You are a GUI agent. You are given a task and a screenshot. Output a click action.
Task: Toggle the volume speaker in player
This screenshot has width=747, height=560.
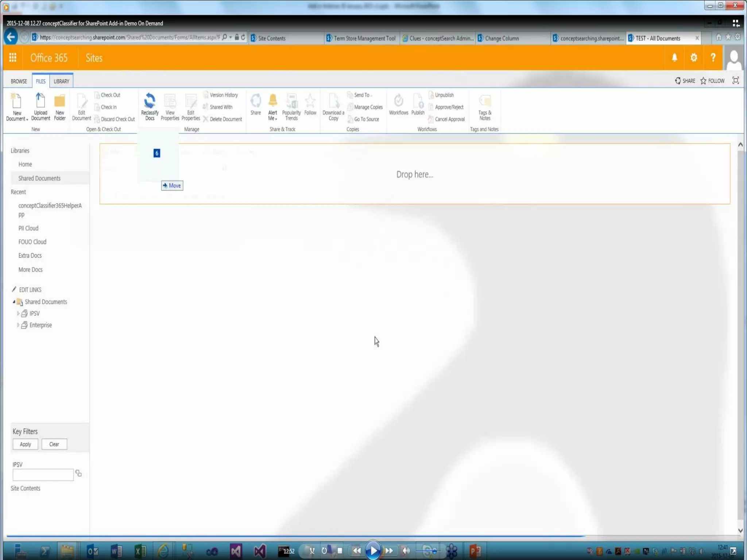[406, 551]
